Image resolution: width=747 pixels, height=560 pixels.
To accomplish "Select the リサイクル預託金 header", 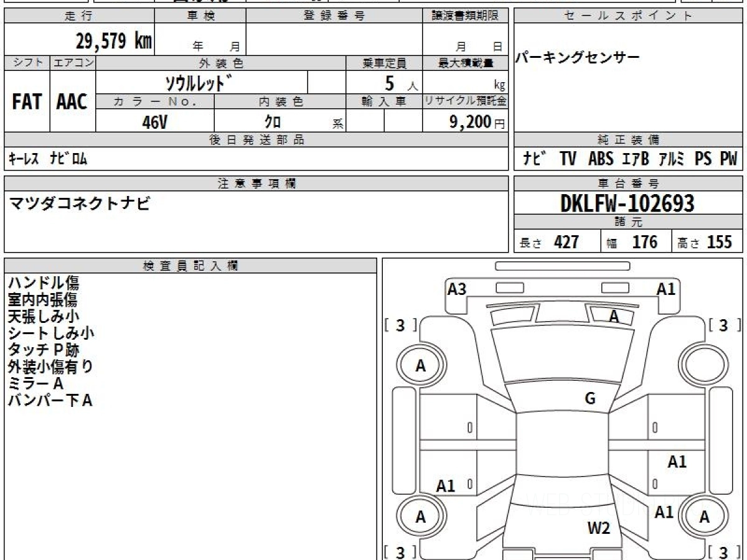I will [466, 101].
